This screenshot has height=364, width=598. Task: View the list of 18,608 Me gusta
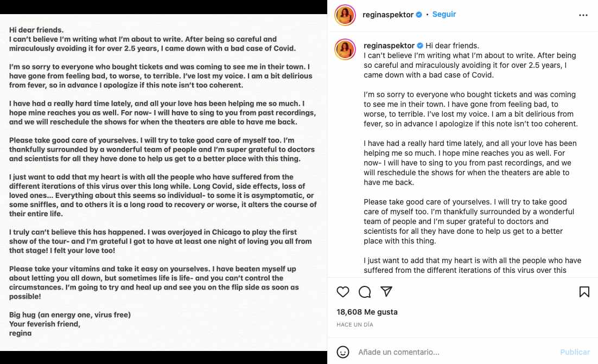367,312
